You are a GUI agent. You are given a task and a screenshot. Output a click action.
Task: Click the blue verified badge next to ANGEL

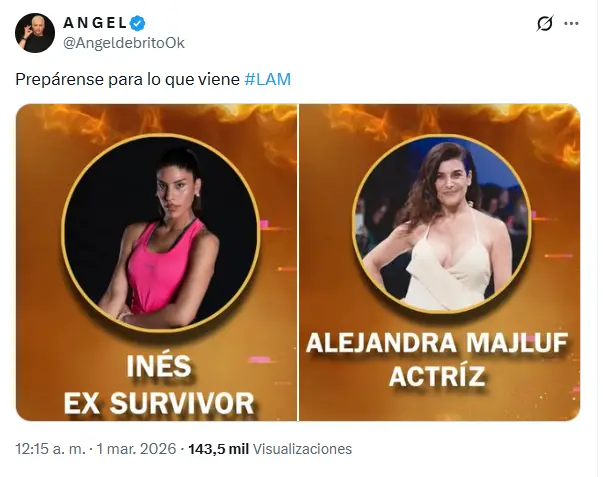138,23
